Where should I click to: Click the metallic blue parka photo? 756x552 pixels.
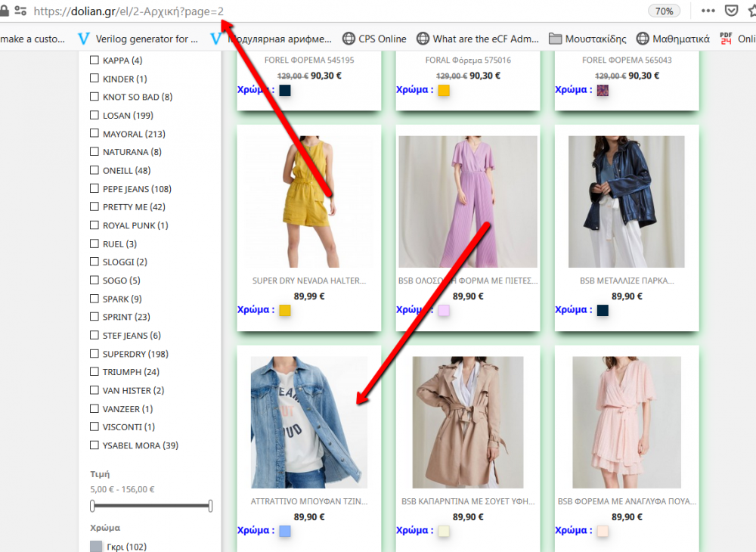(626, 201)
